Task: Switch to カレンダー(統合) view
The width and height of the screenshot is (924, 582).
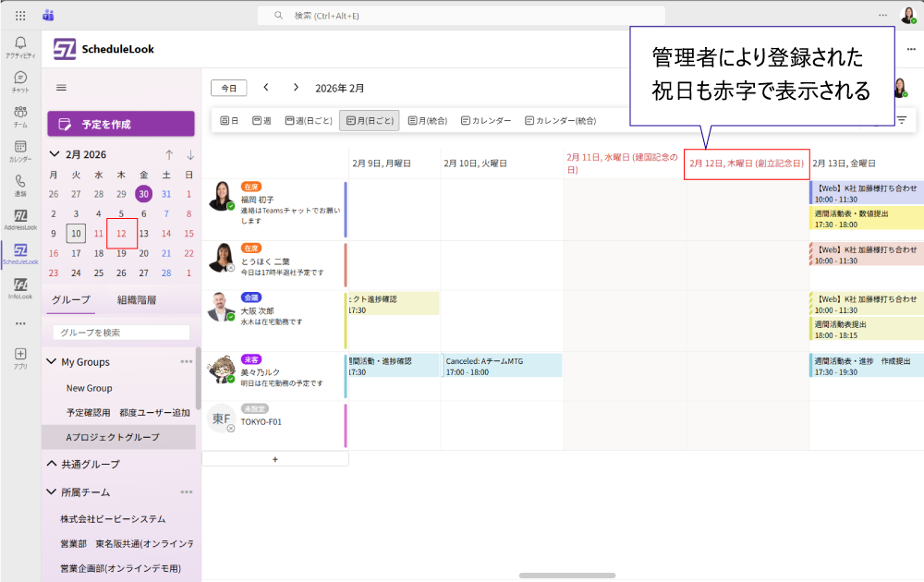Action: pyautogui.click(x=560, y=120)
